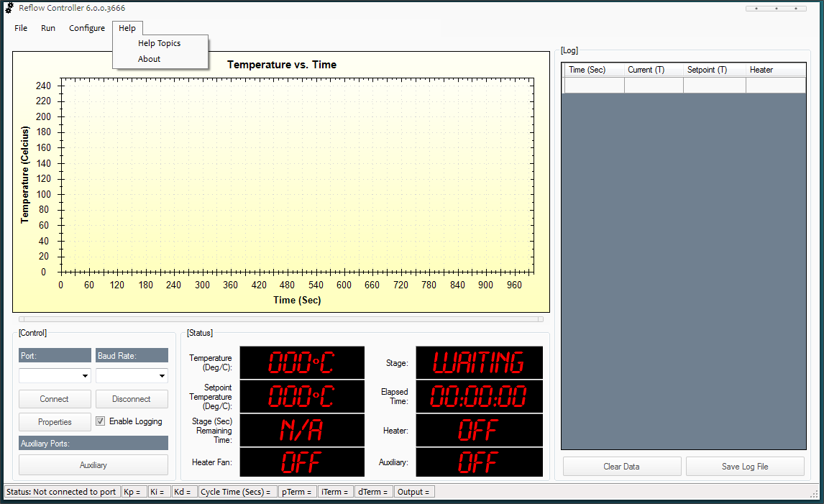Open the Properties button
This screenshot has height=504, width=824.
(x=55, y=422)
